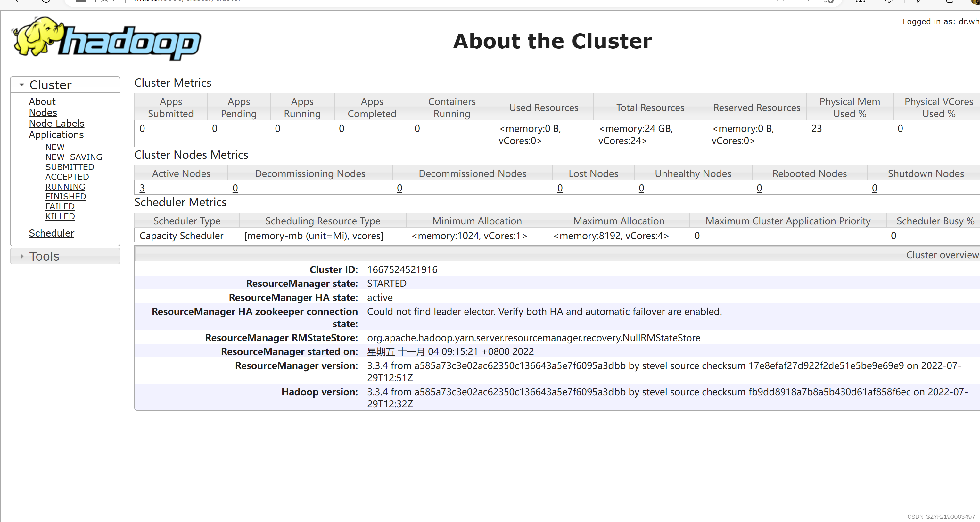Open the Node Labels page
Viewport: 980px width, 522px height.
56,124
